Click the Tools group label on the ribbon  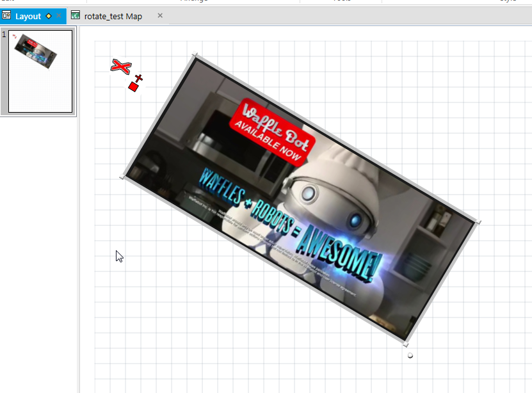[x=343, y=3]
